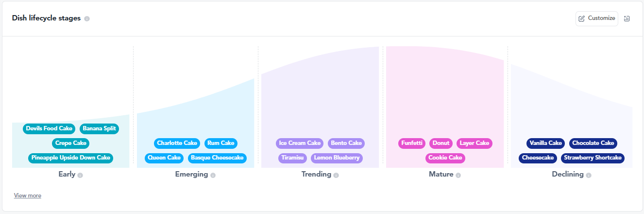644x214 pixels.
Task: Click the Charlotte Cake chip
Action: coord(177,143)
